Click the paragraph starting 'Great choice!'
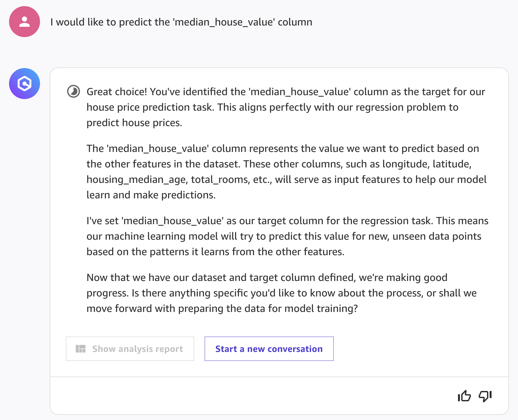Screen dimensions: 518x420 click(286, 107)
